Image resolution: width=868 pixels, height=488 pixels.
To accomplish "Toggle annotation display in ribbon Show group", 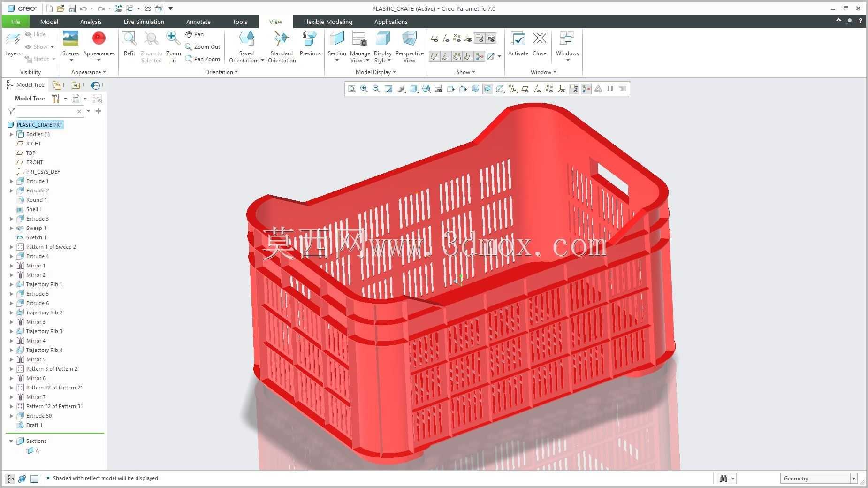I will [x=480, y=38].
